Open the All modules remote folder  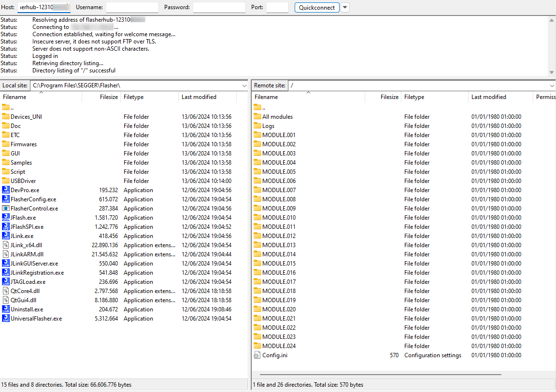277,117
